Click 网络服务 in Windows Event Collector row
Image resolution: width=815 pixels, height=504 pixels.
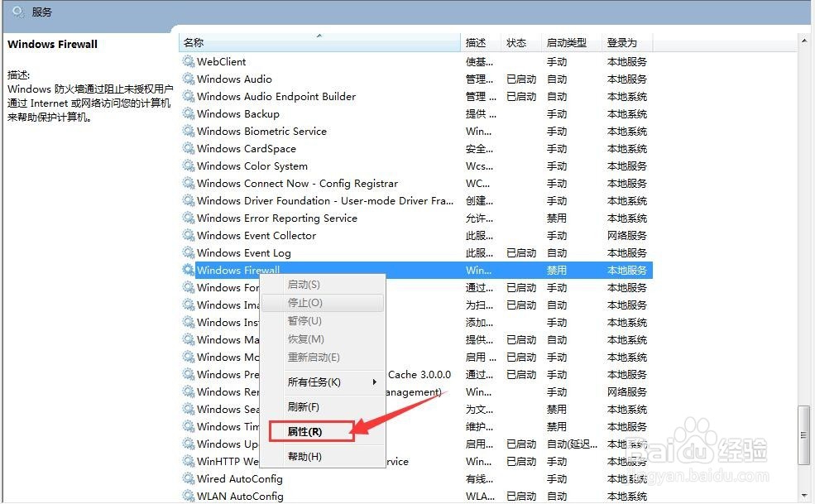(x=627, y=235)
